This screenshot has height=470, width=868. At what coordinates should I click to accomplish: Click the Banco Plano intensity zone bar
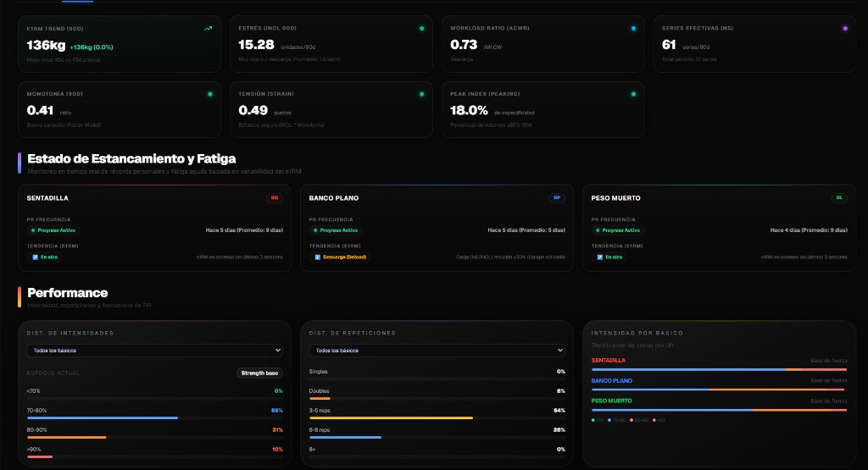click(x=719, y=390)
